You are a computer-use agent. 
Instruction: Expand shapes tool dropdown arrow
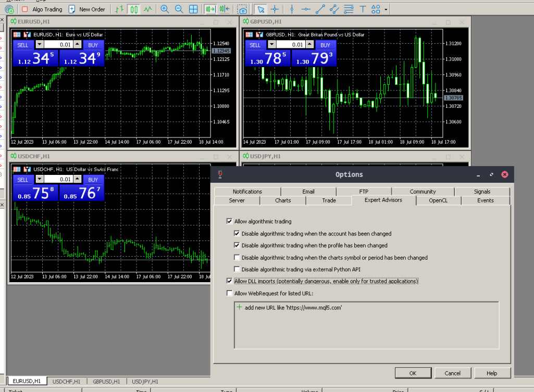pyautogui.click(x=386, y=9)
